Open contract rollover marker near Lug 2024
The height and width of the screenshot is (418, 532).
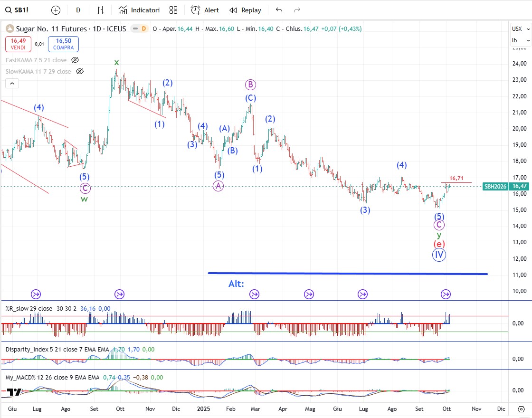(x=36, y=294)
